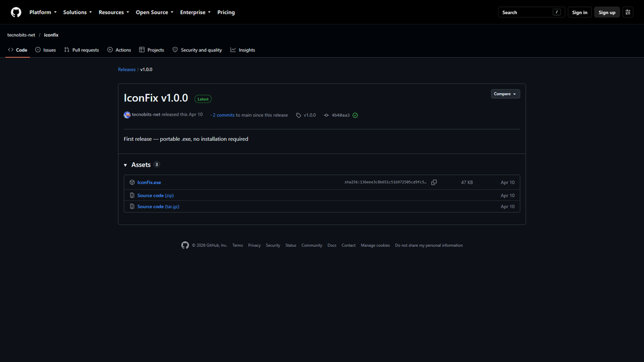Switch to the Code tab

[18, 50]
